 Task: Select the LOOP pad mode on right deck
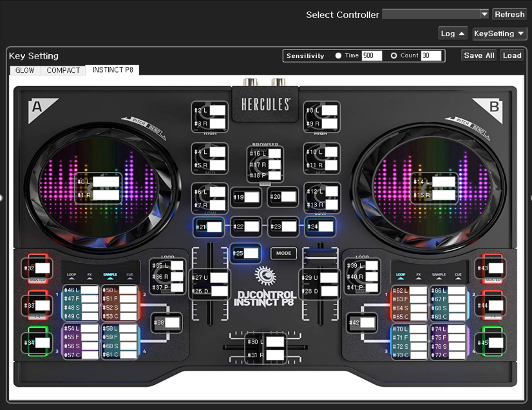coord(400,275)
